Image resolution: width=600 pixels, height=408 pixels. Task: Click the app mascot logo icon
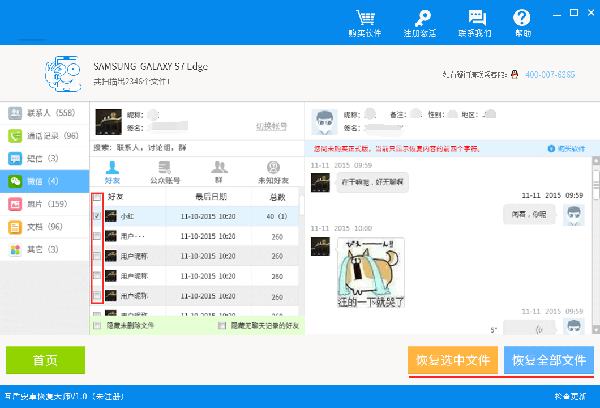pyautogui.click(x=63, y=73)
